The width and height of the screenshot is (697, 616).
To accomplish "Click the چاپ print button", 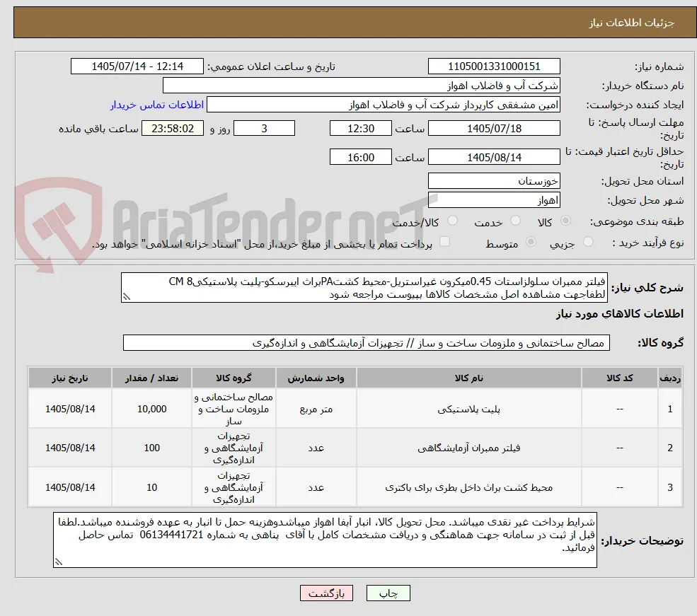I will (x=388, y=593).
